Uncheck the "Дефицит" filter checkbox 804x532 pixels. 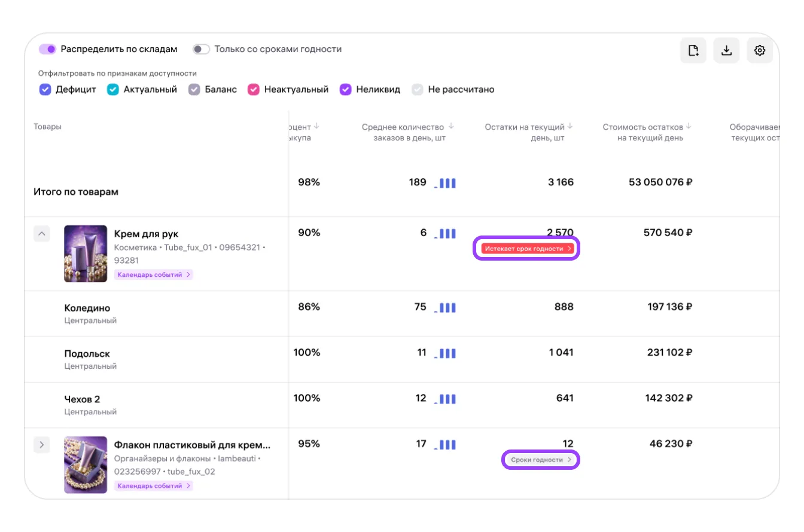click(45, 90)
